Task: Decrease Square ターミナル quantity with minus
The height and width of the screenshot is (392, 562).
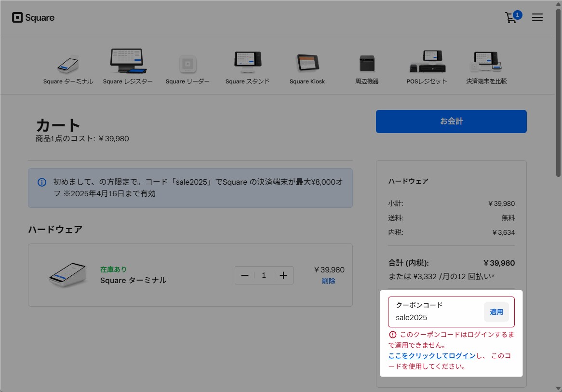Action: click(245, 275)
